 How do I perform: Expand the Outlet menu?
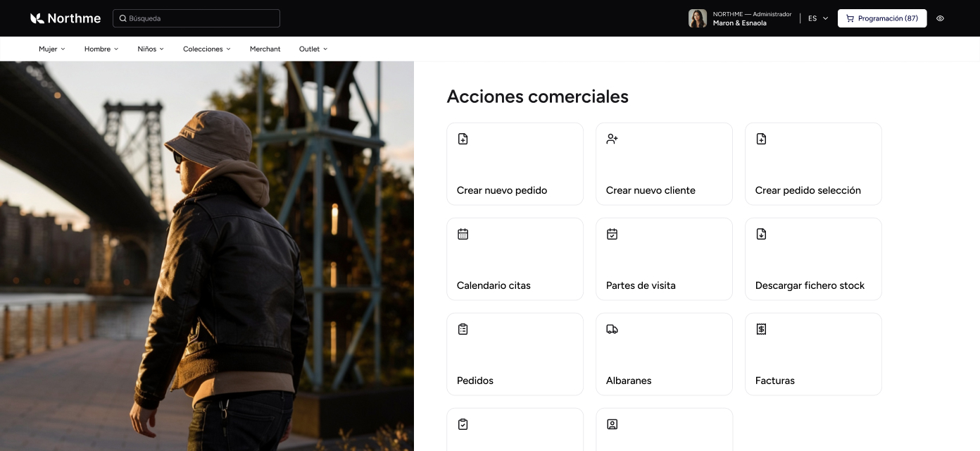point(313,49)
